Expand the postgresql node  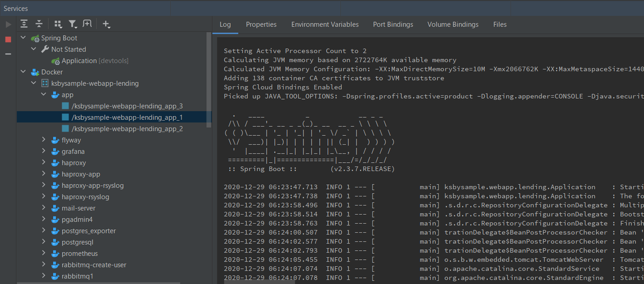coord(44,242)
